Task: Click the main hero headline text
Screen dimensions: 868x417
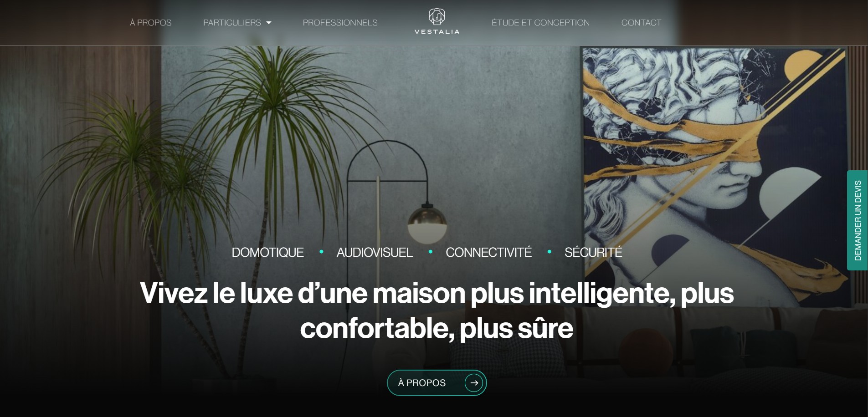Action: 437,310
